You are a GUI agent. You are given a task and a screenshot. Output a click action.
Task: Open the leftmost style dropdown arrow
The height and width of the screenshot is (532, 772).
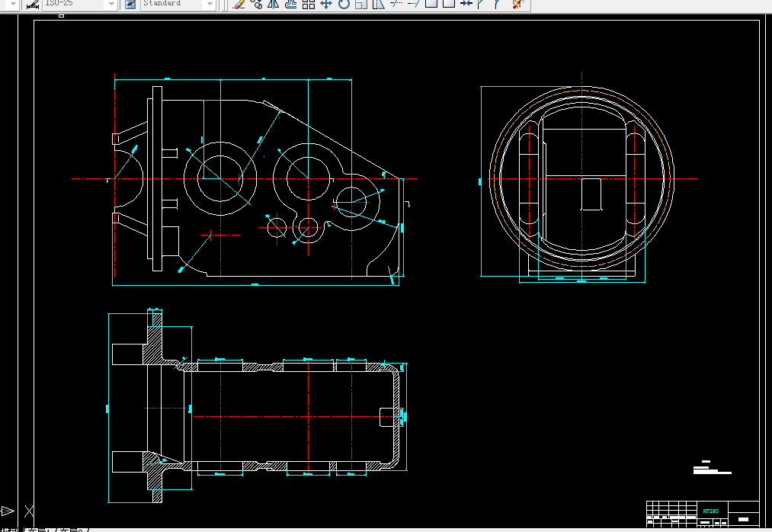tap(13, 4)
